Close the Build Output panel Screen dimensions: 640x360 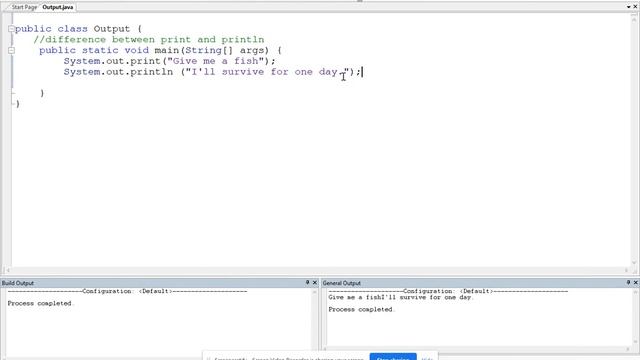(x=315, y=282)
